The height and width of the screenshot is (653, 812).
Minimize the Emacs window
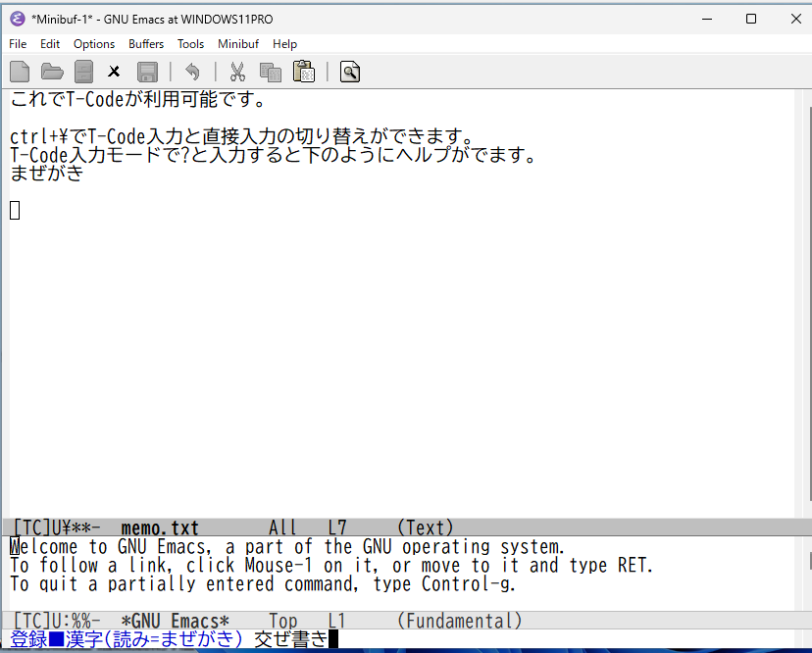[x=707, y=20]
